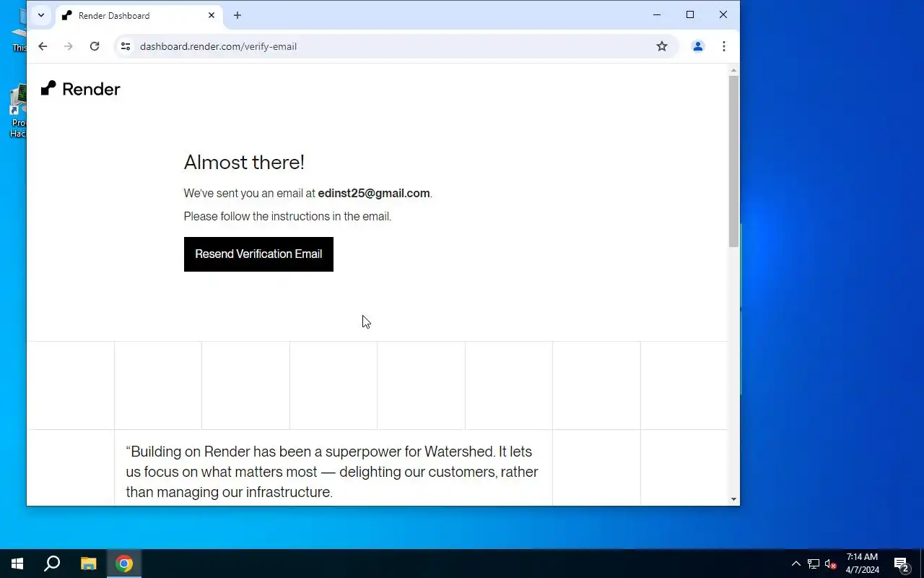The width and height of the screenshot is (924, 578).
Task: Reload the page with refresh icon
Action: coord(95,46)
